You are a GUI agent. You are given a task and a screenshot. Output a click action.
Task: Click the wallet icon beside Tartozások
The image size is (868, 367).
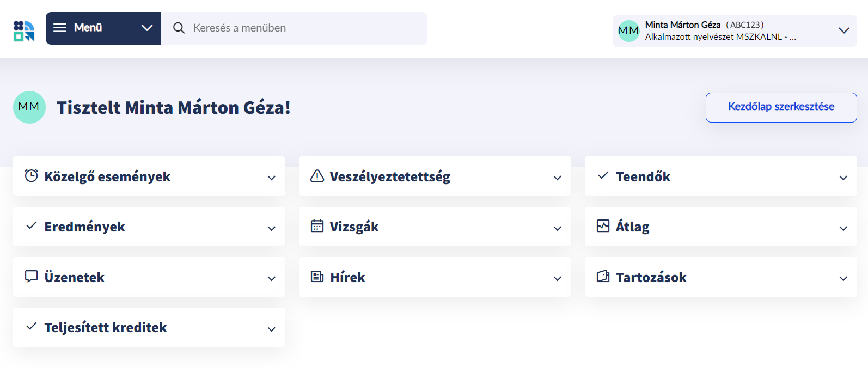click(603, 277)
